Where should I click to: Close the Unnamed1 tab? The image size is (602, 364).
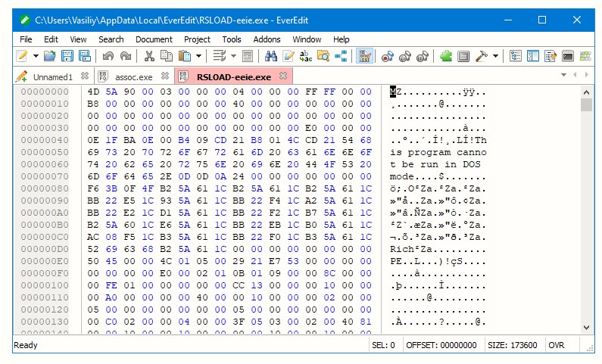pos(85,76)
